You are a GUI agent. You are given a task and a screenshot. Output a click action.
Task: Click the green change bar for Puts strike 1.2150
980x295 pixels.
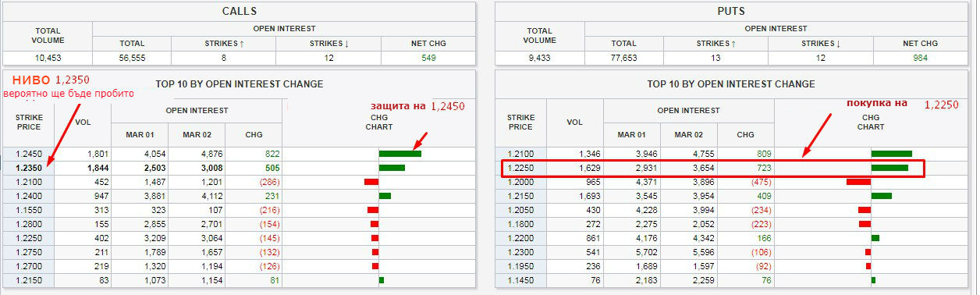coord(882,195)
